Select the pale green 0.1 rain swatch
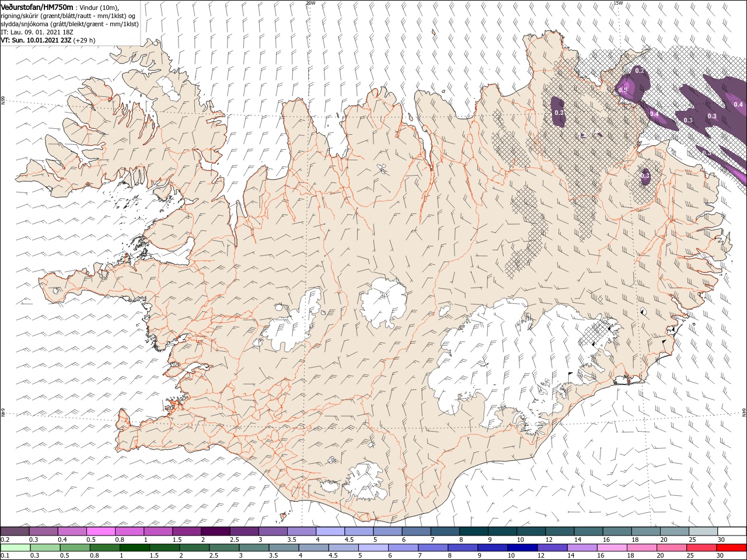747x560 pixels. click(x=15, y=548)
